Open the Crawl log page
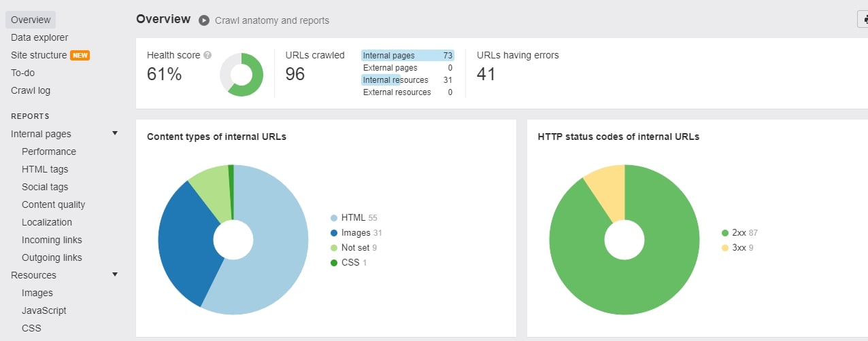Viewport: 868px width, 341px height. 31,90
